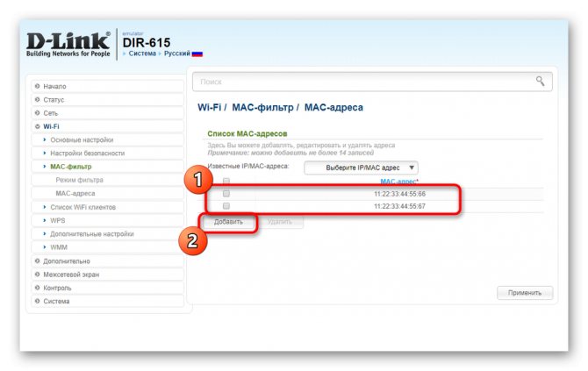Click the Wi-Fi breadcrumb link

(209, 108)
